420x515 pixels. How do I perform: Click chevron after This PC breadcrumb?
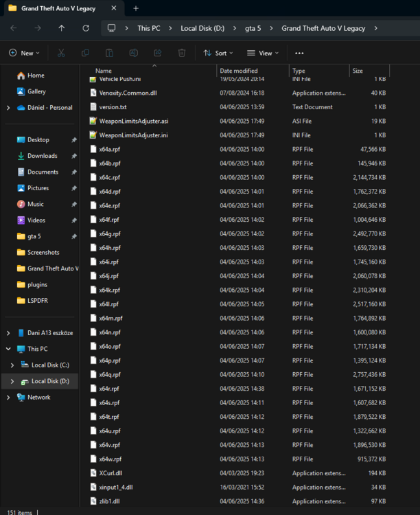(x=170, y=28)
